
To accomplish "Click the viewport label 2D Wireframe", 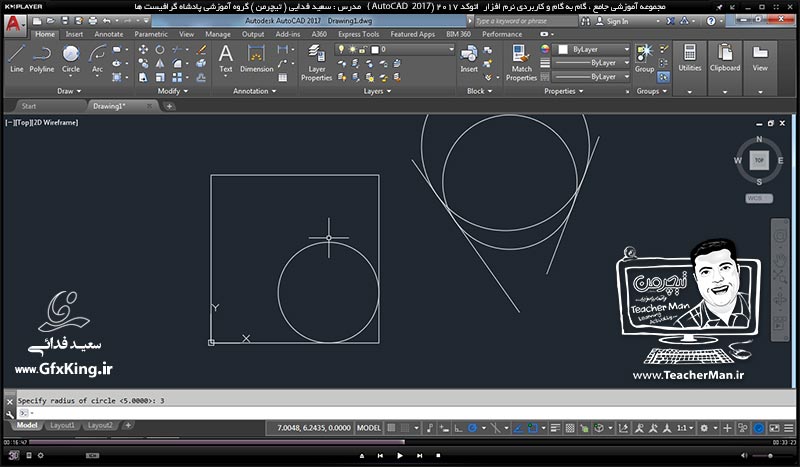I will pos(56,122).
